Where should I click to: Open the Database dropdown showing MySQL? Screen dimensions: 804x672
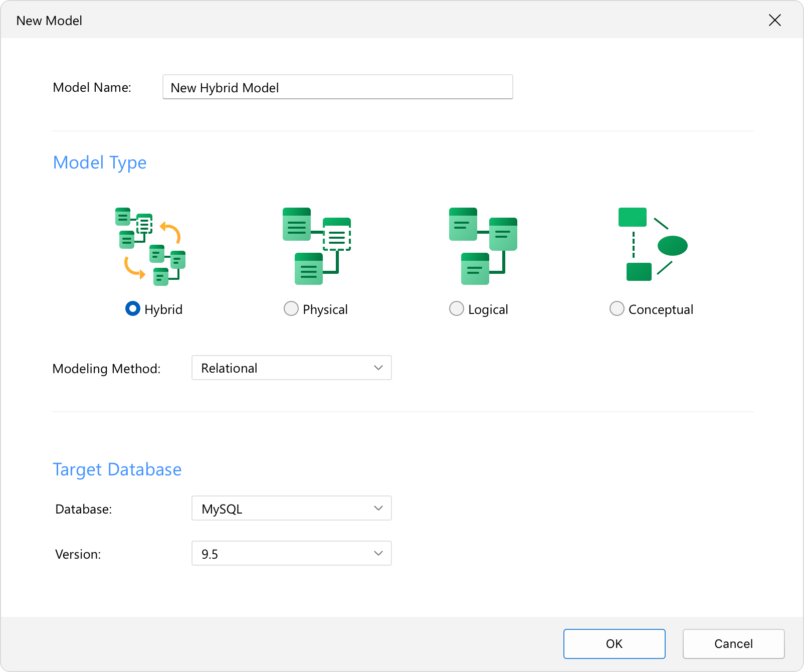(x=292, y=508)
